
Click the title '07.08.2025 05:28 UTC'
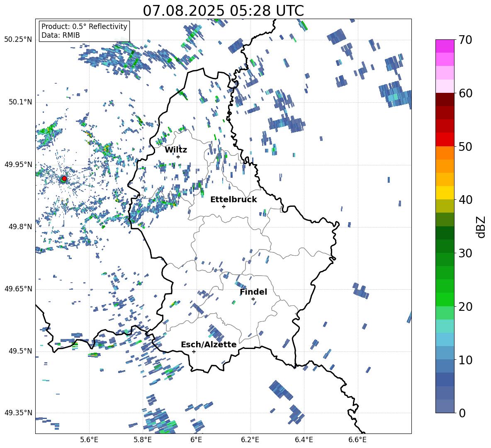pyautogui.click(x=223, y=11)
